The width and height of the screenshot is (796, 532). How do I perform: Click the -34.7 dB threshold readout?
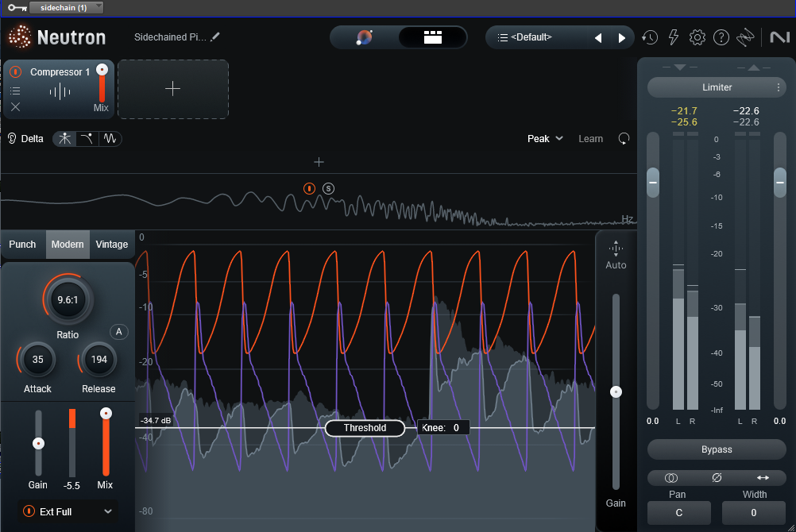pyautogui.click(x=156, y=420)
